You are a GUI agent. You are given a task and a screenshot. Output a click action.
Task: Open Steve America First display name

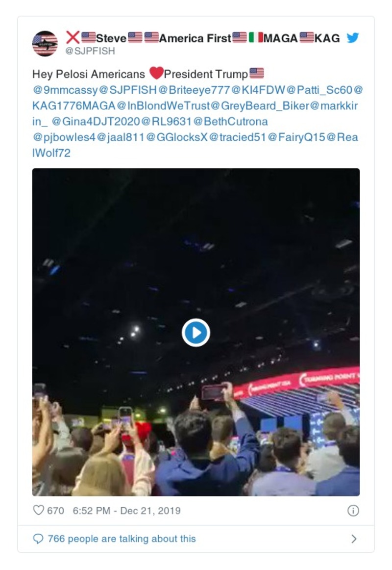203,38
